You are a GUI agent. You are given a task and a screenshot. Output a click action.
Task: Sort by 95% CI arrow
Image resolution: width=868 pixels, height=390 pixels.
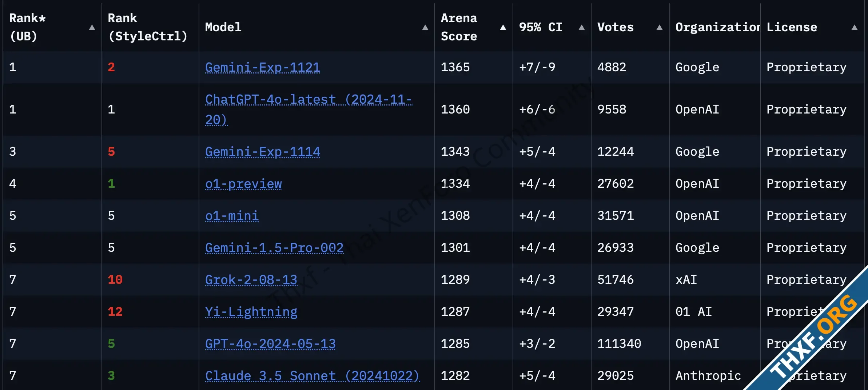click(x=582, y=27)
